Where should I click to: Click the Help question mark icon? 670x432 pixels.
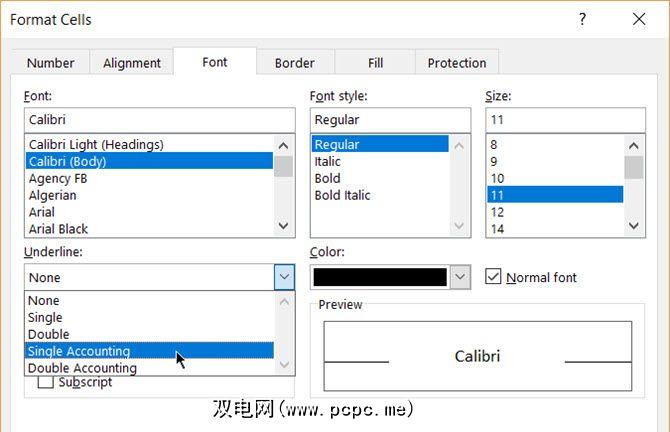pos(582,19)
